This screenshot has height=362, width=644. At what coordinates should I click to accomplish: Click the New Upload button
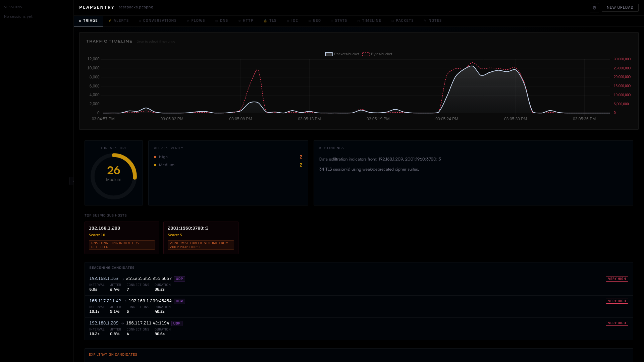tap(620, 8)
